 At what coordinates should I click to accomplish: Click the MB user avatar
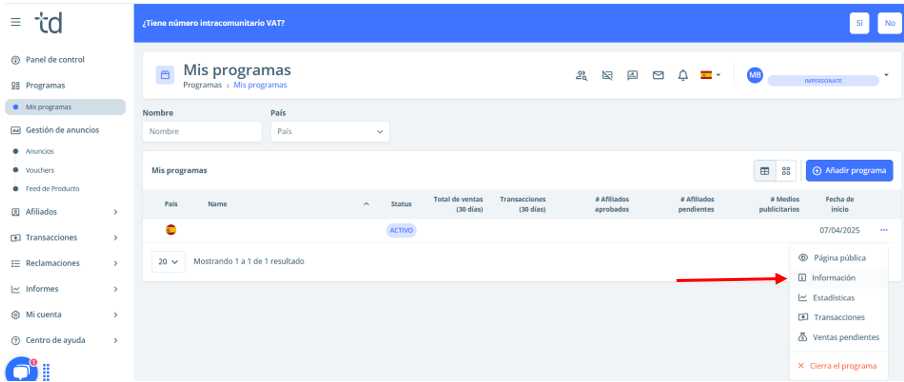(755, 75)
